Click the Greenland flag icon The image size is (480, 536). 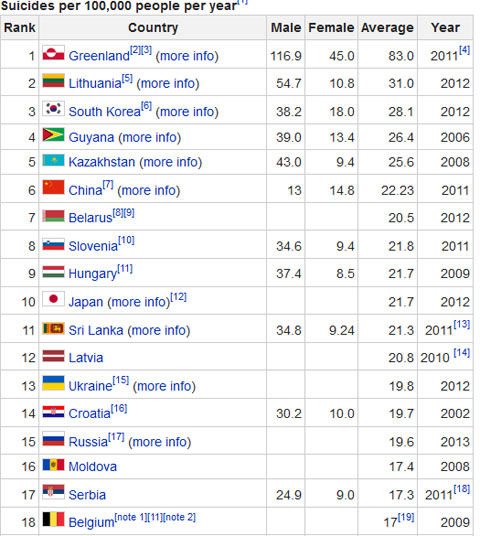point(53,53)
